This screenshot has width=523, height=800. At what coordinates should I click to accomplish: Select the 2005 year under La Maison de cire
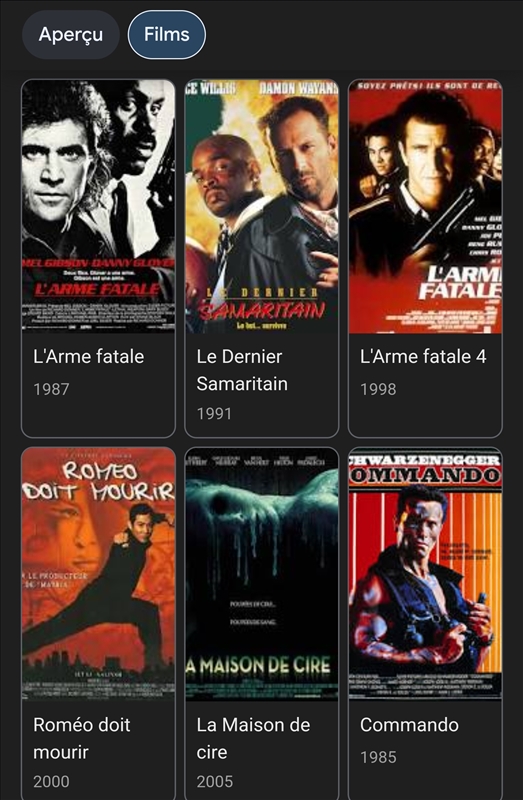coord(215,782)
